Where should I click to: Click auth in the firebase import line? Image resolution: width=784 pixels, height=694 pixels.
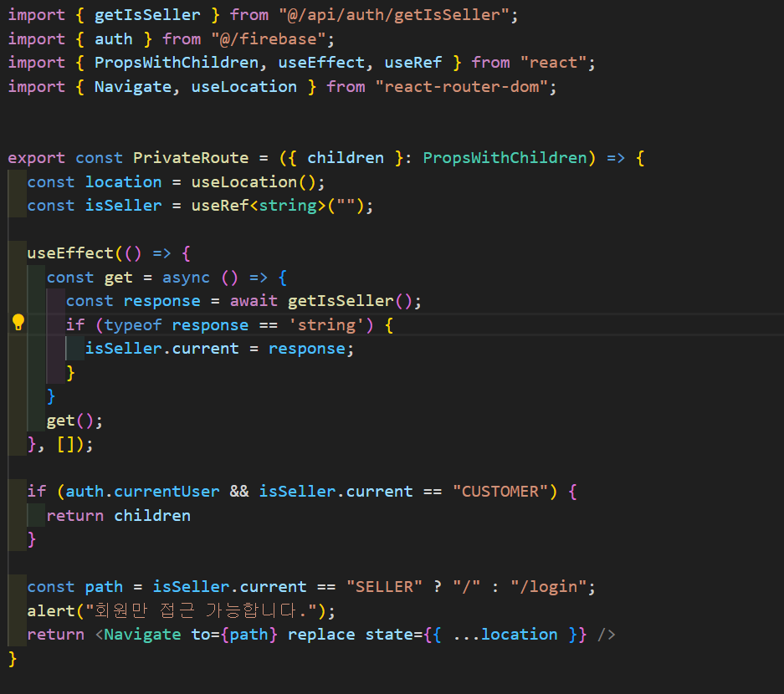(x=114, y=39)
